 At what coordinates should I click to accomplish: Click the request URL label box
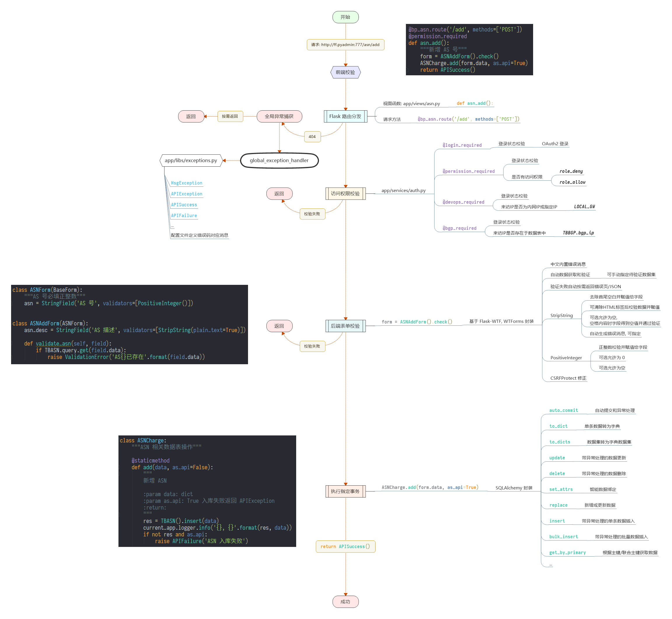[345, 45]
